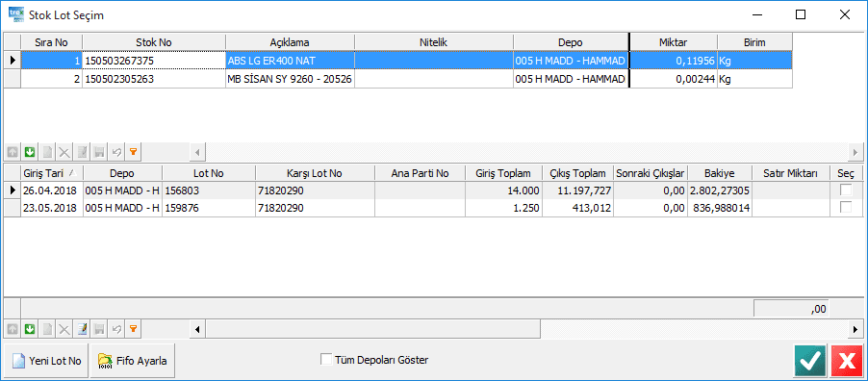Click green down arrow in lower grid toolbar
The width and height of the screenshot is (868, 381).
click(x=30, y=329)
